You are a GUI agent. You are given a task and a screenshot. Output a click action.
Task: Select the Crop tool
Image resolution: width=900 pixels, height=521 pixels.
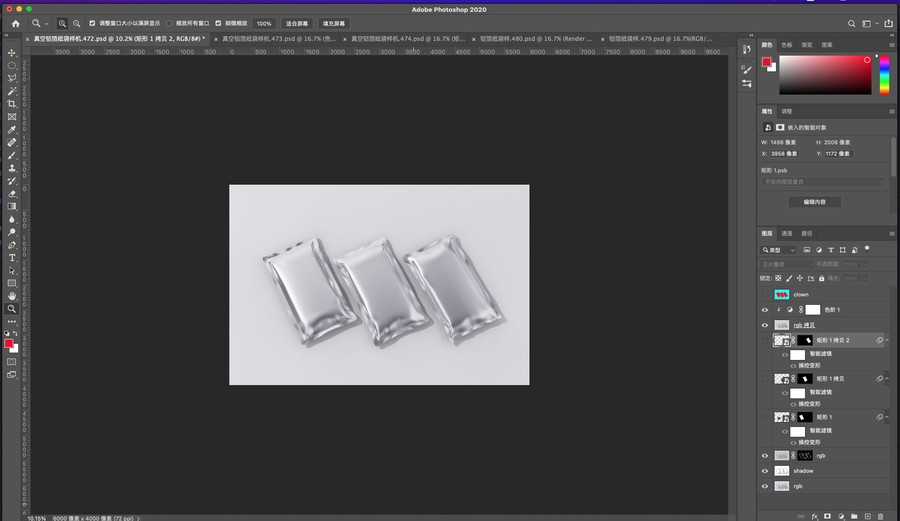[11, 104]
